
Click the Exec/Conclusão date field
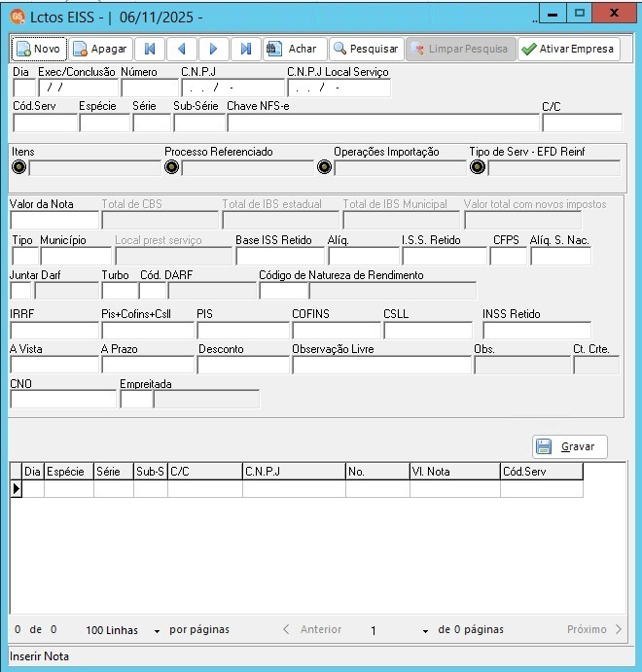pos(79,88)
